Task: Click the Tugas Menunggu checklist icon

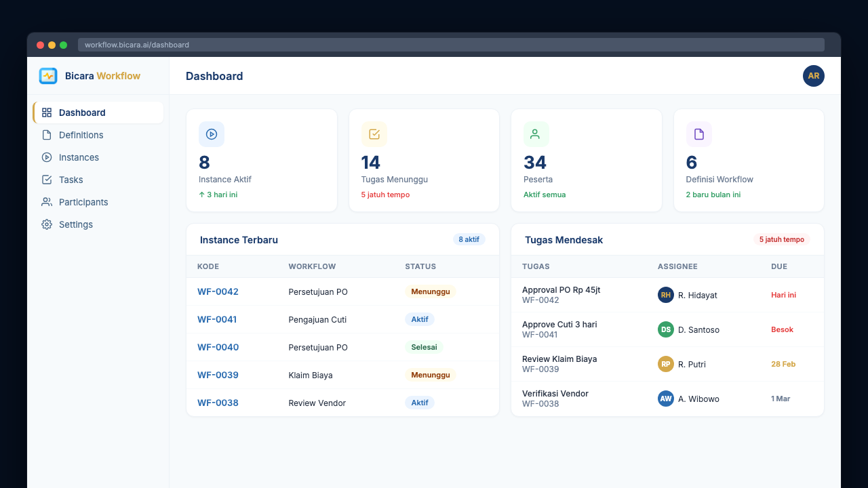Action: (x=374, y=134)
